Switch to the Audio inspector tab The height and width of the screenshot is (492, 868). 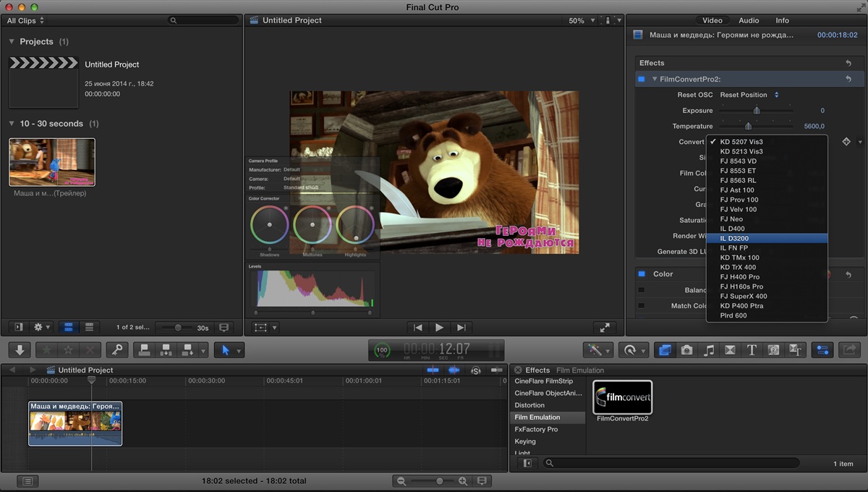click(749, 20)
